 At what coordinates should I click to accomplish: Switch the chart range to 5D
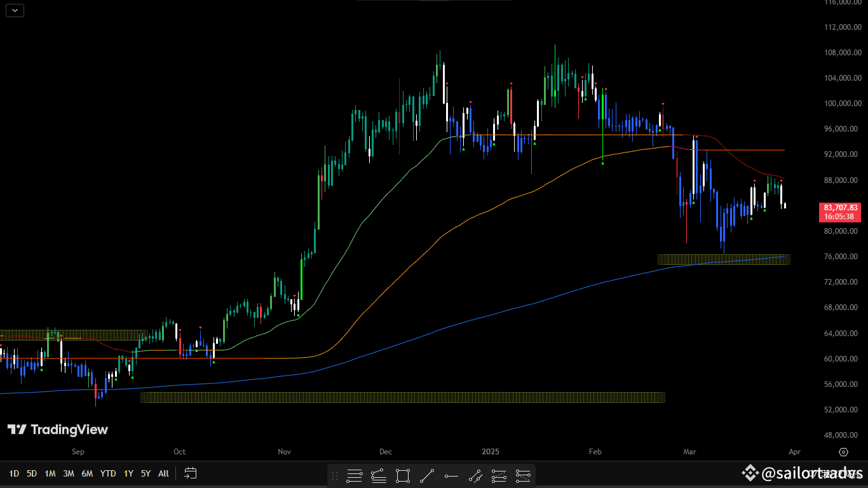click(32, 473)
